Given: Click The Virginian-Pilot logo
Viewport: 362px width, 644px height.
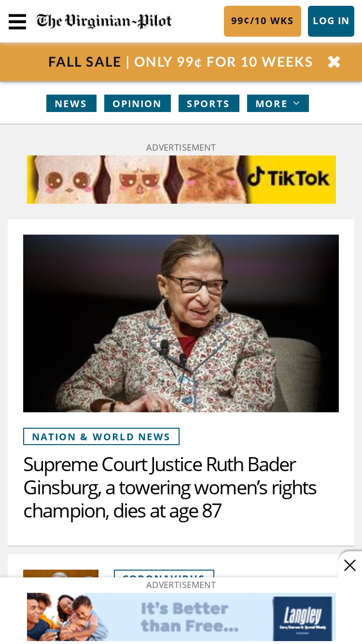Looking at the screenshot, I should (x=104, y=21).
